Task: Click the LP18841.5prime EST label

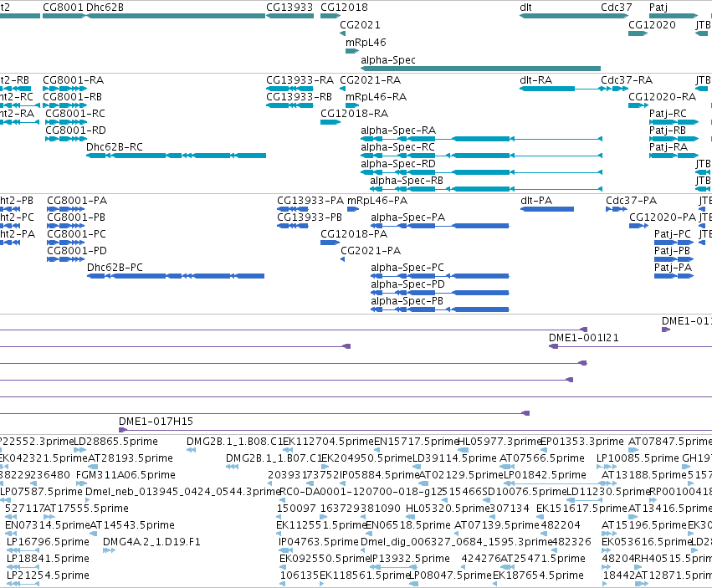Action: 48,559
